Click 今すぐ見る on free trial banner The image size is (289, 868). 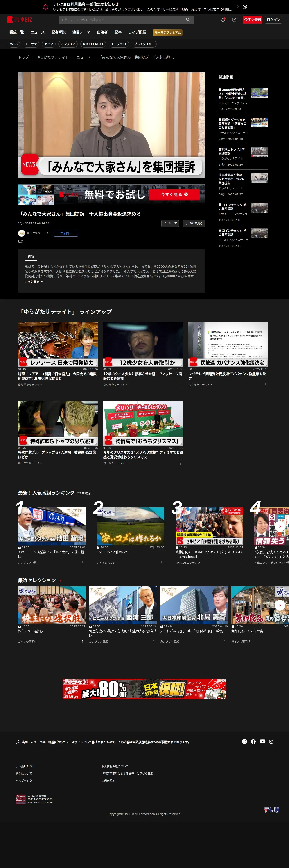174,194
